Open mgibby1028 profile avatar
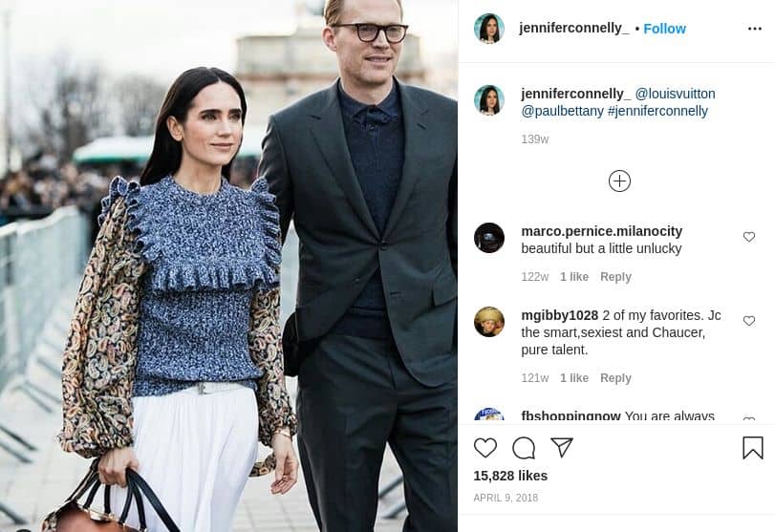This screenshot has width=775, height=532. click(489, 322)
